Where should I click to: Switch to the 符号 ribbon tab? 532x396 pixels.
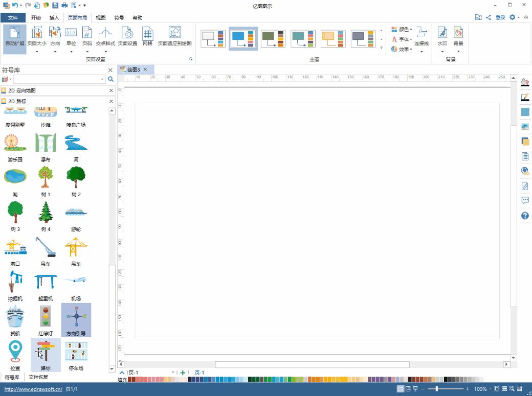click(119, 18)
